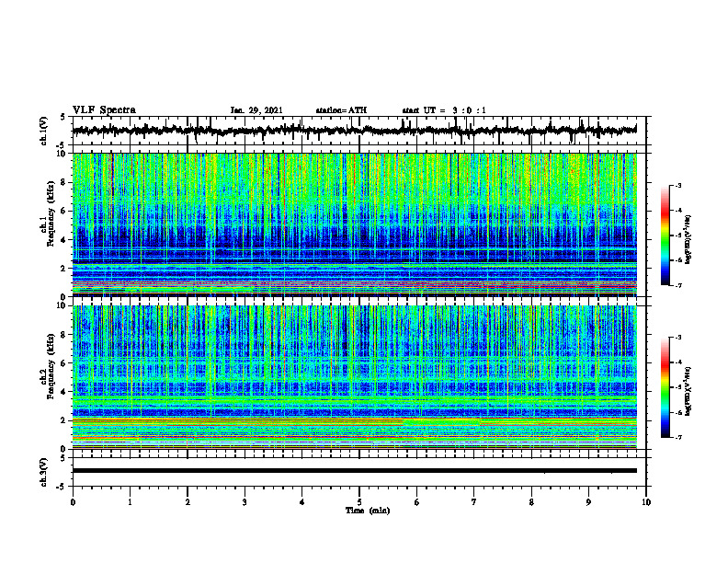
Task: Click inside the ch.1 frequency spectrogram
Action: click(355, 224)
